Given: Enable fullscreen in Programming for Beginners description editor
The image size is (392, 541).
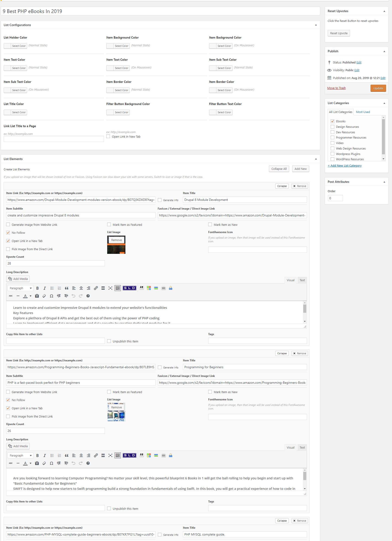Looking at the screenshot, I should (110, 455).
